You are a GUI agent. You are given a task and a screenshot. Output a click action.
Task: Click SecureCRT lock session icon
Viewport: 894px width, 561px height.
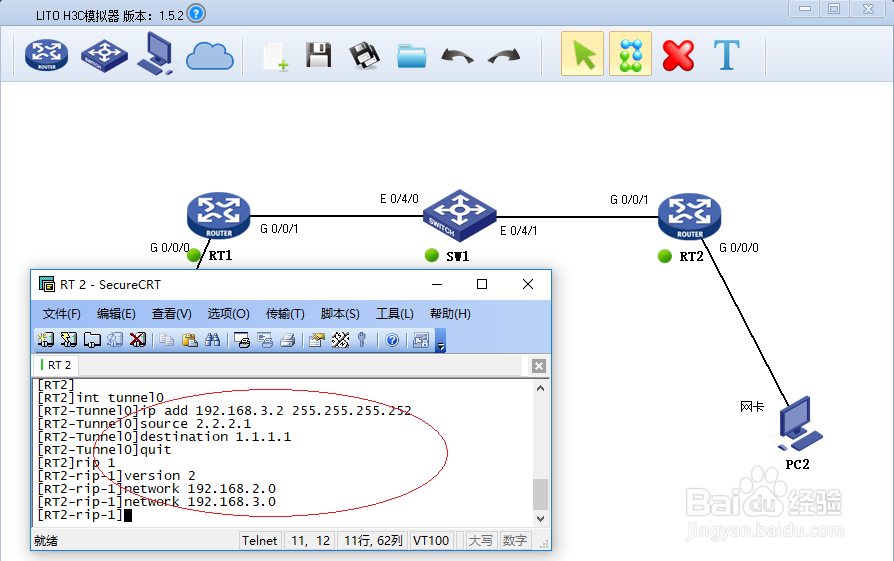[x=421, y=340]
